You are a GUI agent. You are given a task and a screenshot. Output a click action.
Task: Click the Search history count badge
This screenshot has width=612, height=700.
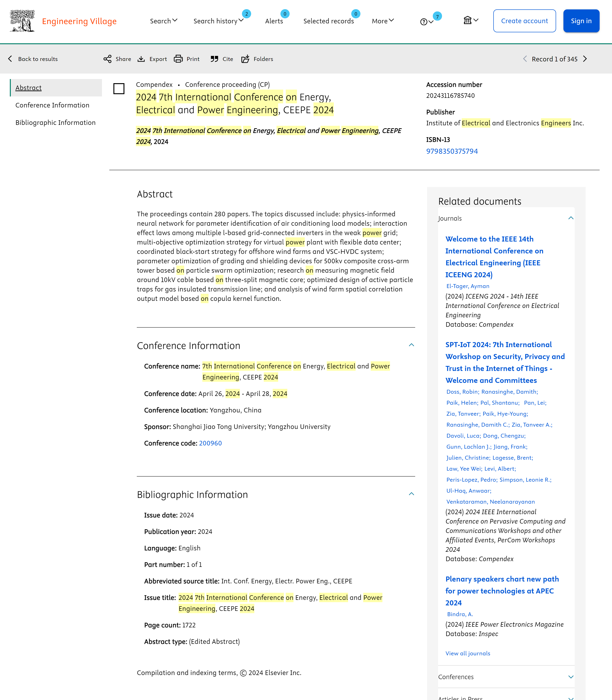(246, 14)
